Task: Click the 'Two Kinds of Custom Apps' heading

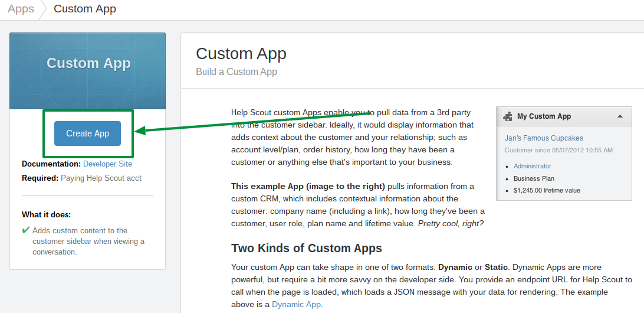Action: pyautogui.click(x=307, y=248)
